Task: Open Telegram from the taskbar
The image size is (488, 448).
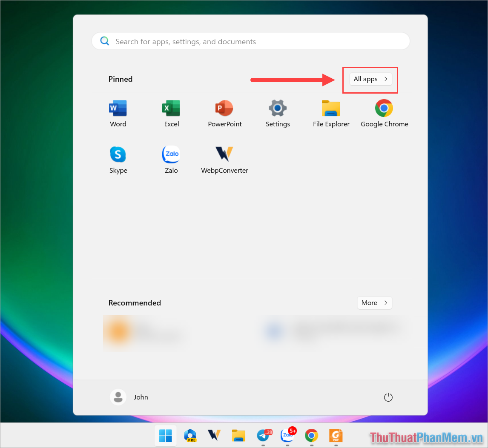Action: pos(263,436)
